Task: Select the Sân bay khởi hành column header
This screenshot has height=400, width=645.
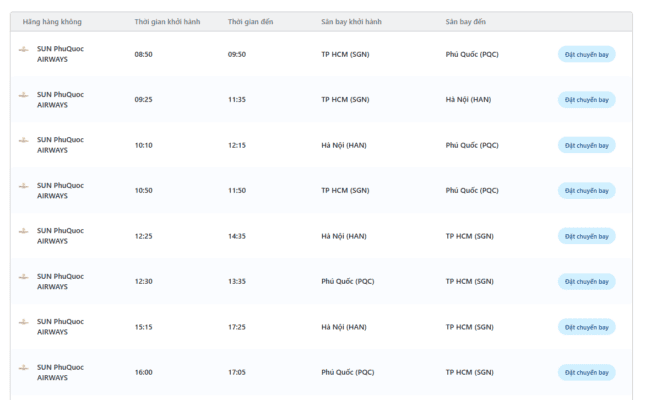Action: point(351,21)
